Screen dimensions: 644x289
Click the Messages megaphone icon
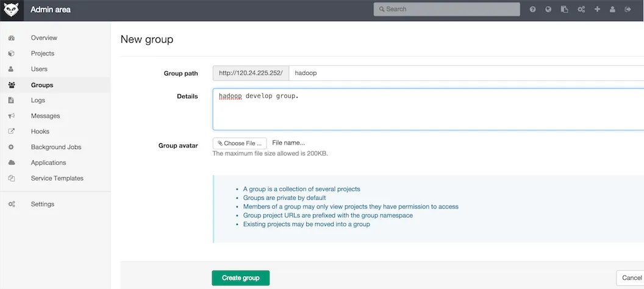[x=11, y=116]
